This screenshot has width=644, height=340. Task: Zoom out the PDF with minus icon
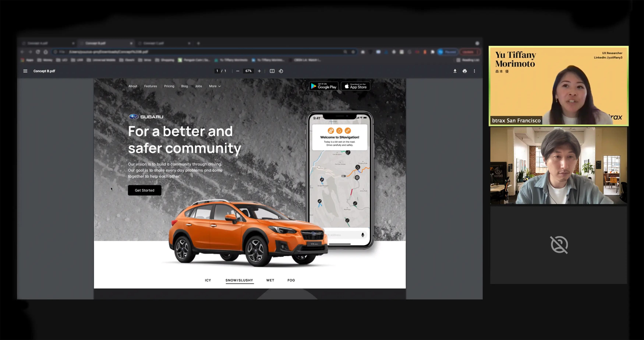[x=238, y=71]
